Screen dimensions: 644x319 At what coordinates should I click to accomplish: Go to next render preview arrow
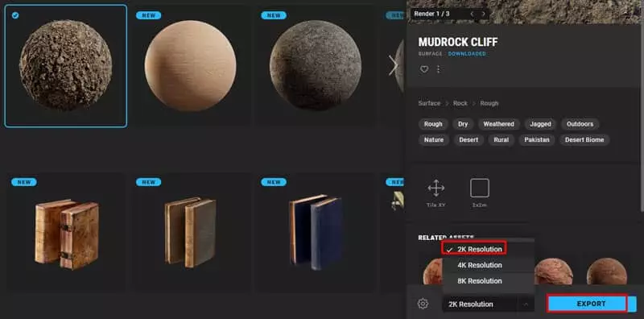click(483, 14)
